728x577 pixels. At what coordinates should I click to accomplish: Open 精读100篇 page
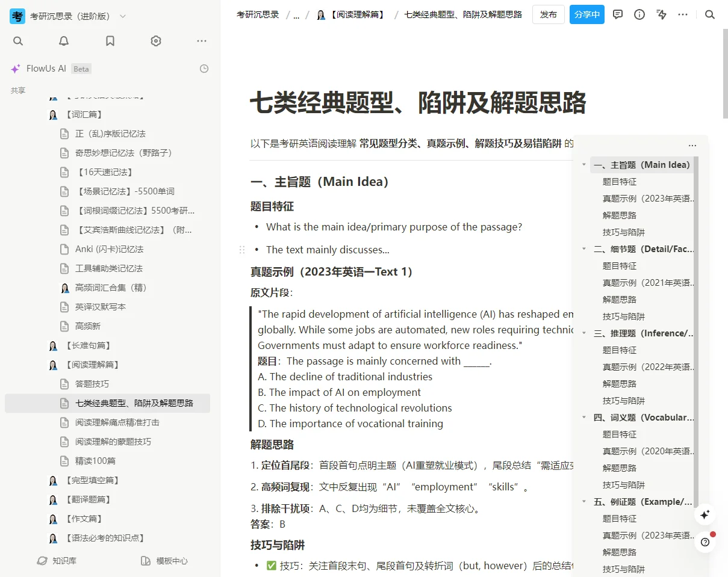pos(107,461)
